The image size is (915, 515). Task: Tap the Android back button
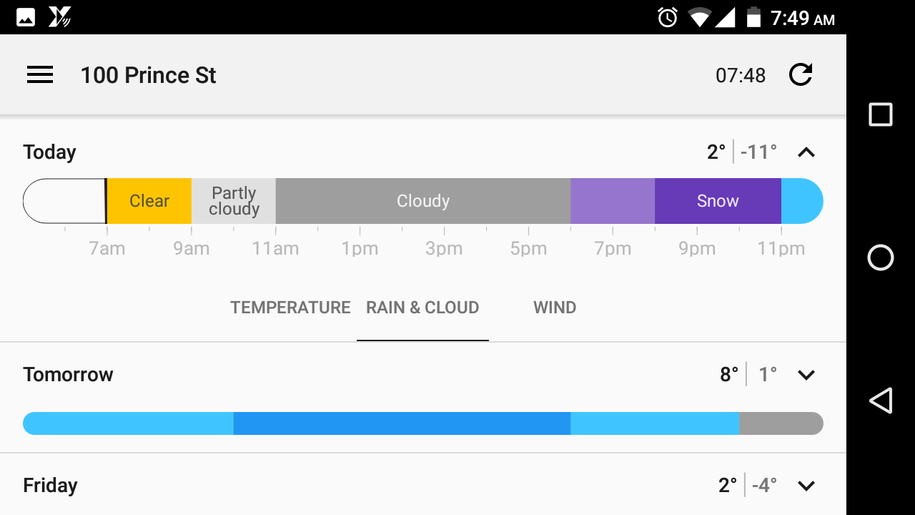[881, 401]
